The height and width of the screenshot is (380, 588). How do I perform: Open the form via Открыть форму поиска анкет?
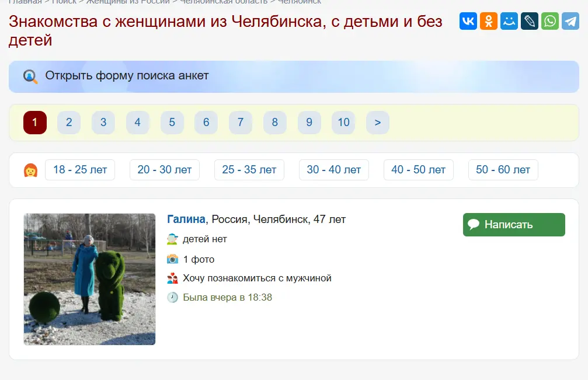point(126,76)
